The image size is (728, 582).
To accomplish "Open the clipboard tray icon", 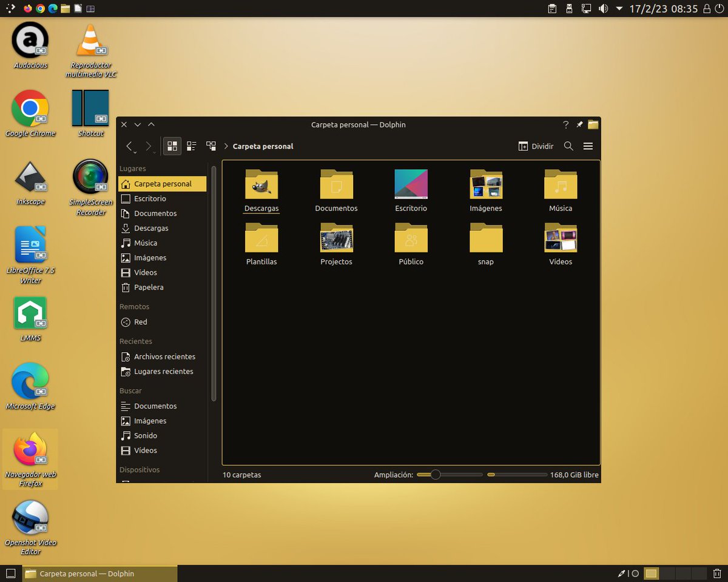I will (x=552, y=8).
